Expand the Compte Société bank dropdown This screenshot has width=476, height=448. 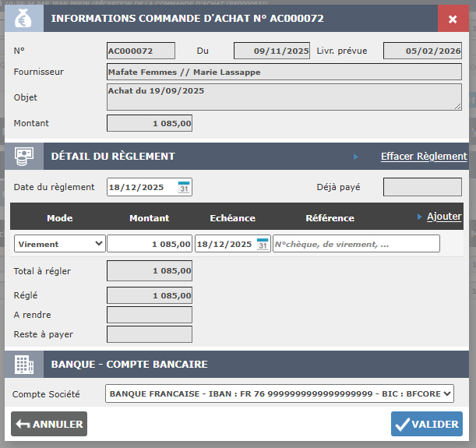(279, 394)
